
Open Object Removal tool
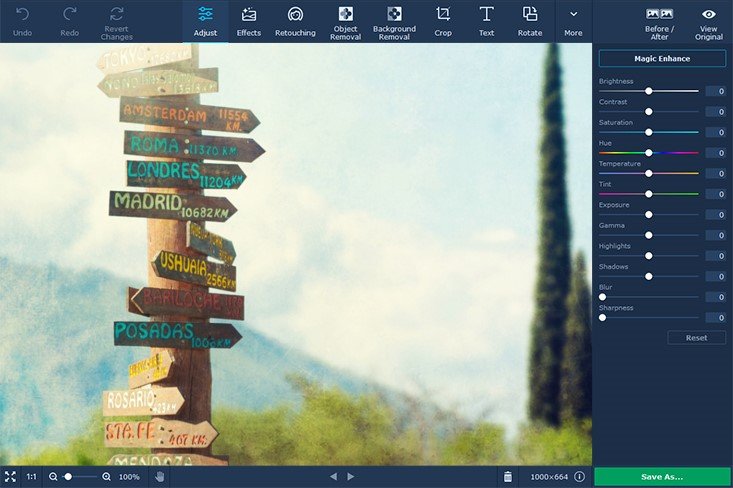click(x=345, y=22)
